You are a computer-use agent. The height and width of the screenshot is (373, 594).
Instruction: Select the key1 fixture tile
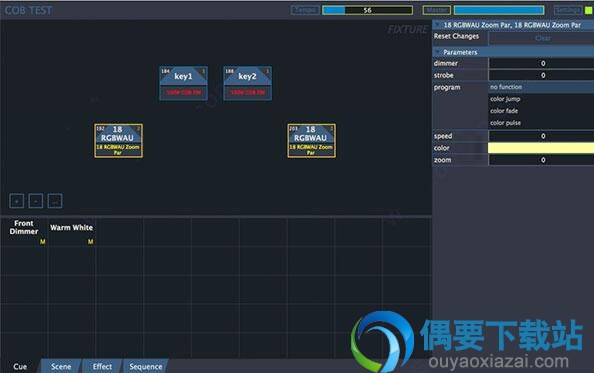click(x=183, y=83)
